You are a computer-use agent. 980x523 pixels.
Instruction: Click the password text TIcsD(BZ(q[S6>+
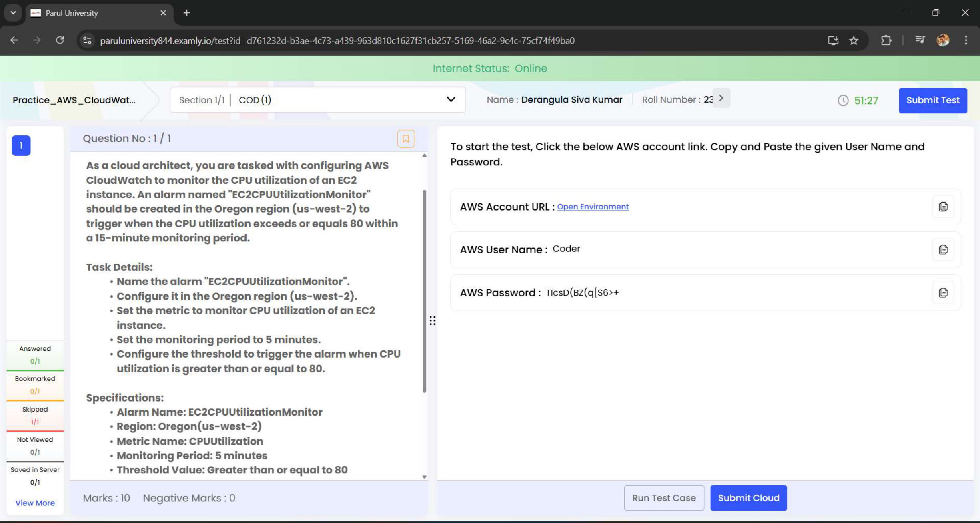point(582,292)
